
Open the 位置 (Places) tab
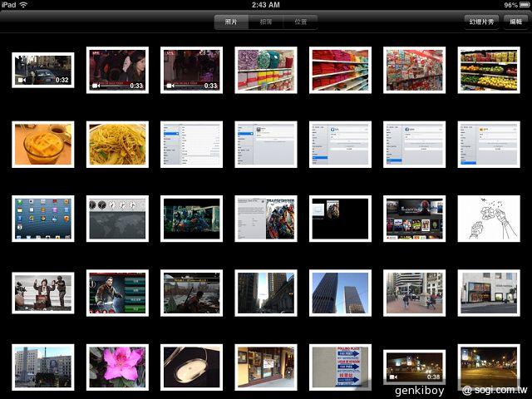coord(299,22)
